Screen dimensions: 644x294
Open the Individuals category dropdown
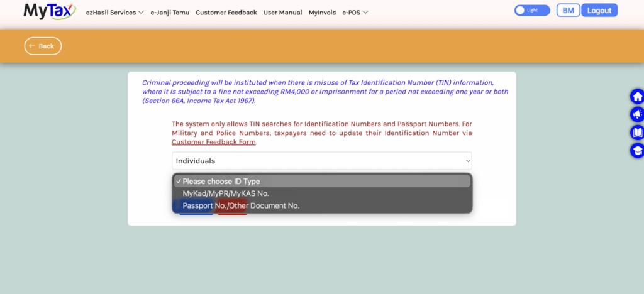321,161
